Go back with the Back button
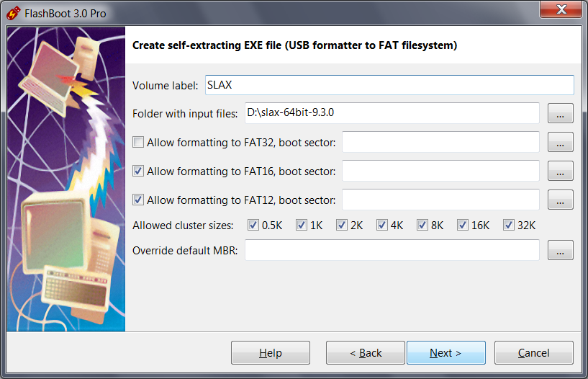This screenshot has width=588, height=379. [x=365, y=353]
